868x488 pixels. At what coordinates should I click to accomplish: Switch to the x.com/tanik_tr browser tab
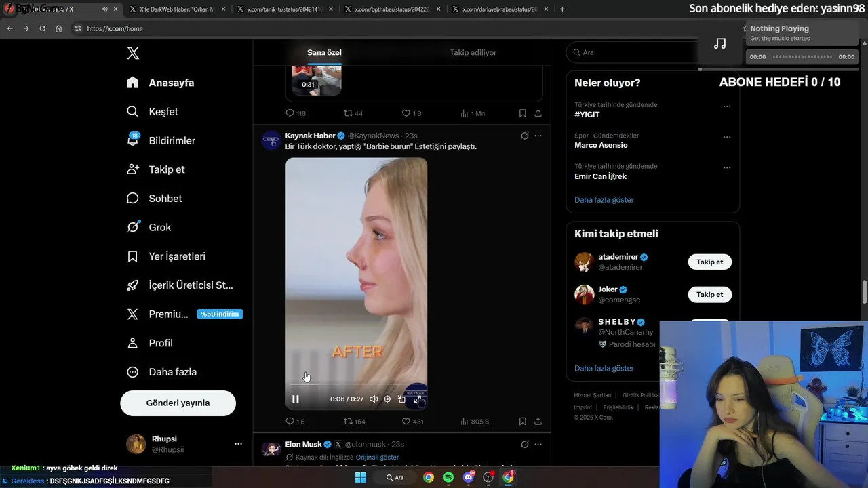point(284,9)
